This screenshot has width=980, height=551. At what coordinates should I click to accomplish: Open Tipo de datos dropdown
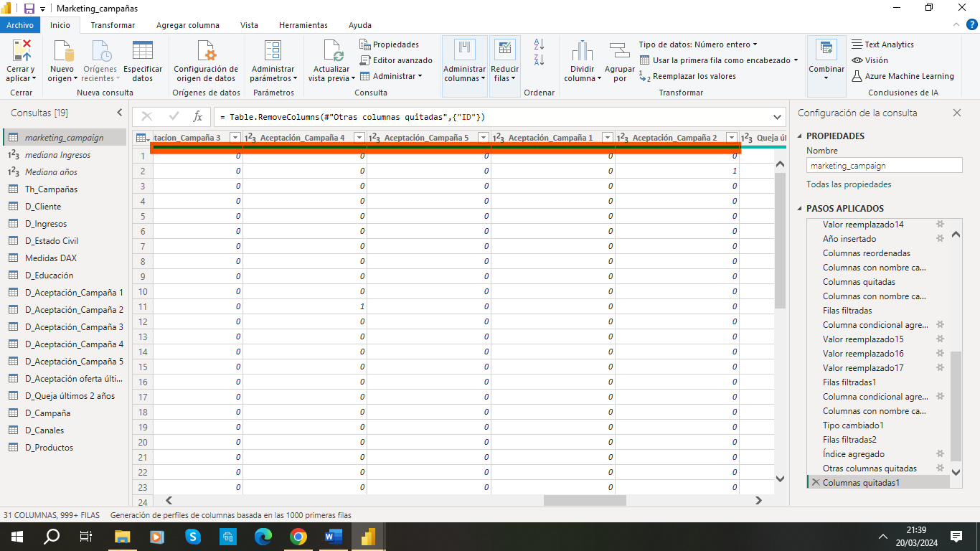point(698,44)
